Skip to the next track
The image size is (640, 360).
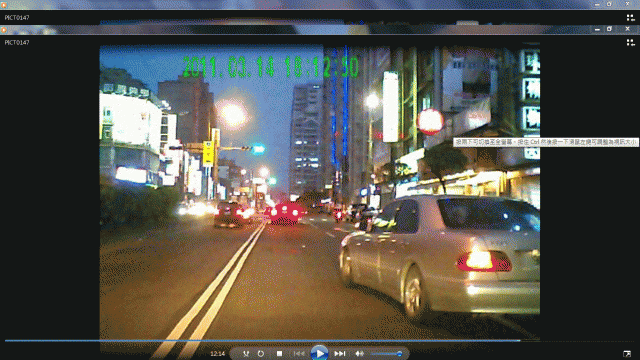pos(340,353)
